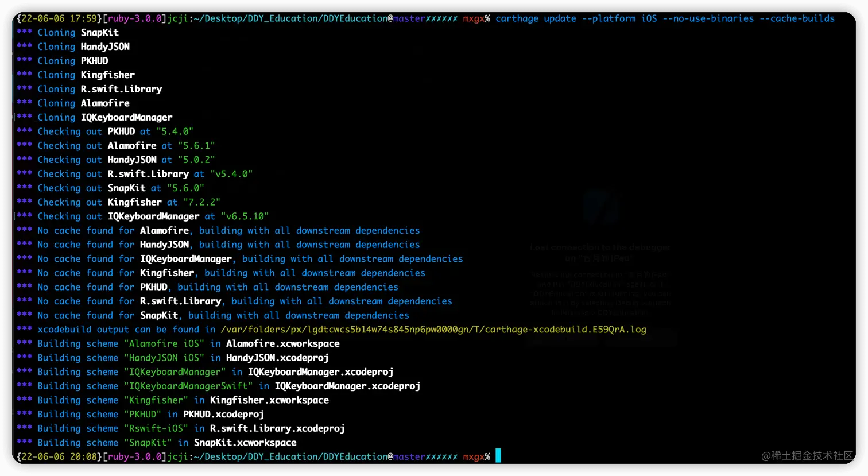The width and height of the screenshot is (868, 476).
Task: Click 'Building scheme "Kingfisher"' line
Action: pos(173,400)
